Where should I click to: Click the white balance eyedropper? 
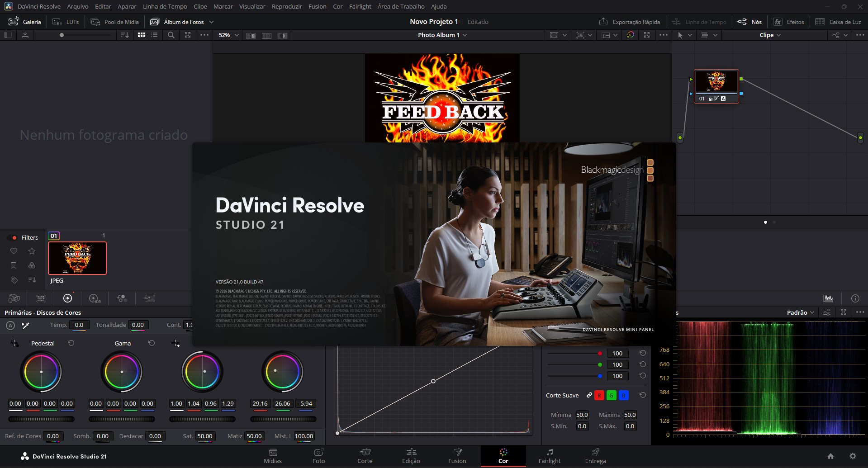click(x=26, y=325)
